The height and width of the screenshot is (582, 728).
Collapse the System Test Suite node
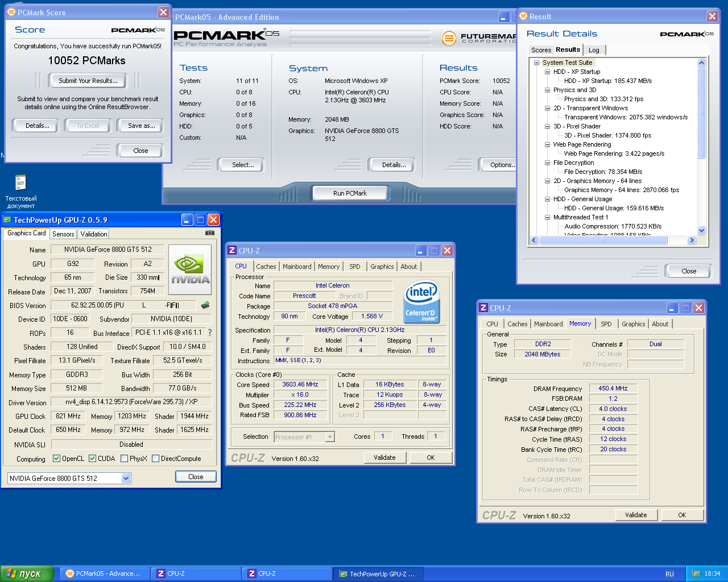536,63
